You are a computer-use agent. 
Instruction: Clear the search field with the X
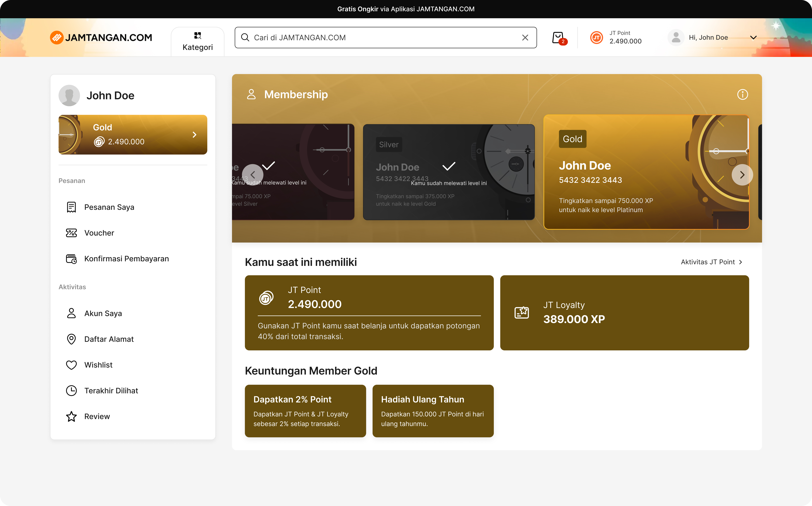[525, 37]
